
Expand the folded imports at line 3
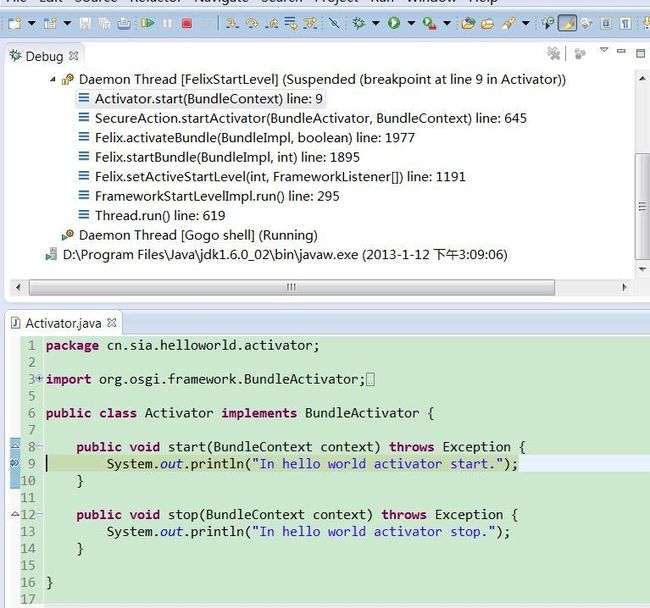40,378
